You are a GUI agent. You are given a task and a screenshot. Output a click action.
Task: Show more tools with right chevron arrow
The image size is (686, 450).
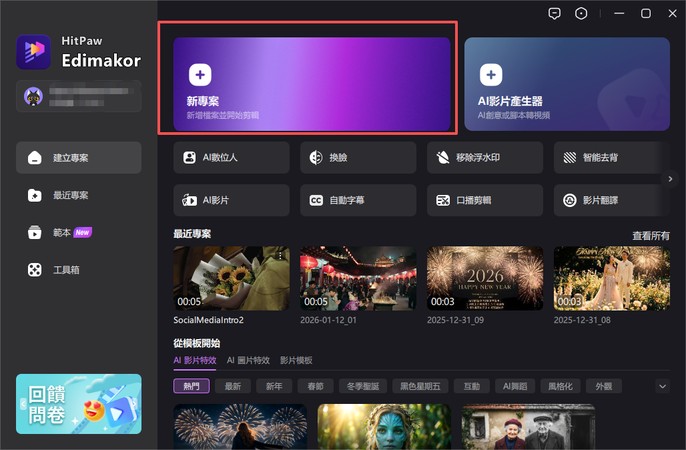pos(670,179)
